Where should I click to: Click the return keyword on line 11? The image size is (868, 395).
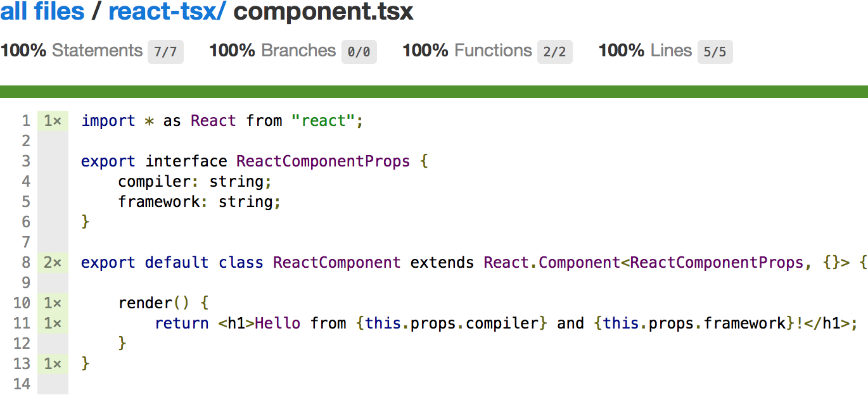click(x=182, y=323)
